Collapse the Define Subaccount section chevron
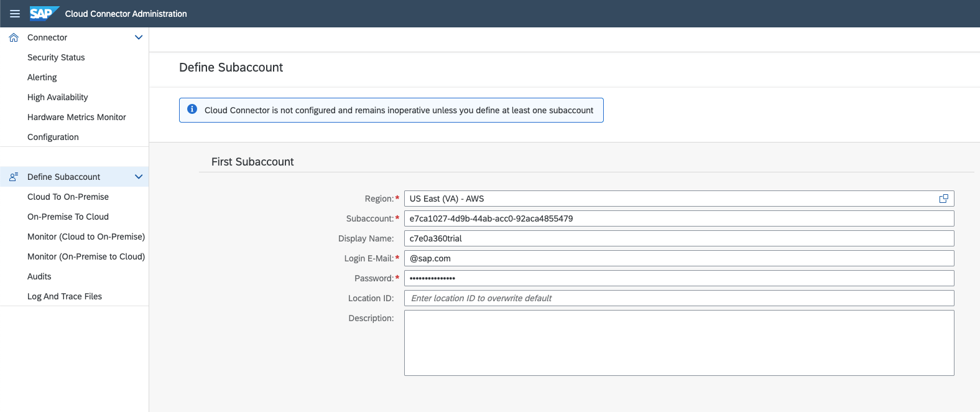The height and width of the screenshot is (412, 980). [x=139, y=177]
